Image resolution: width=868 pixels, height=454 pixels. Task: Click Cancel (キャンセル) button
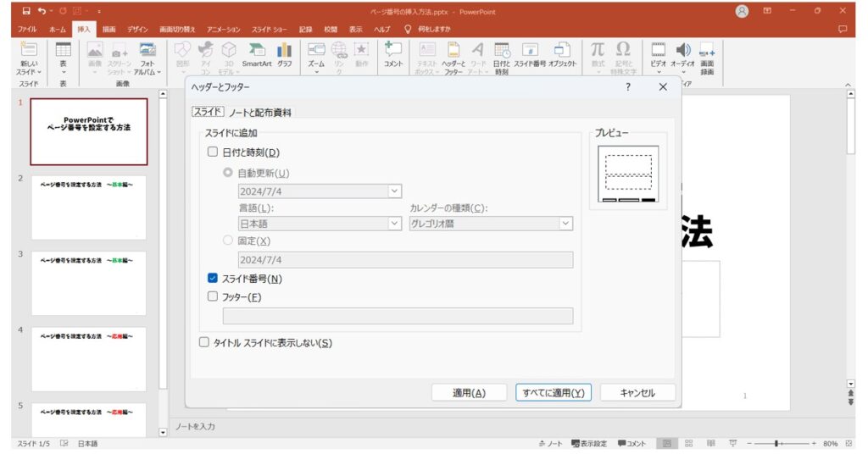click(x=637, y=393)
